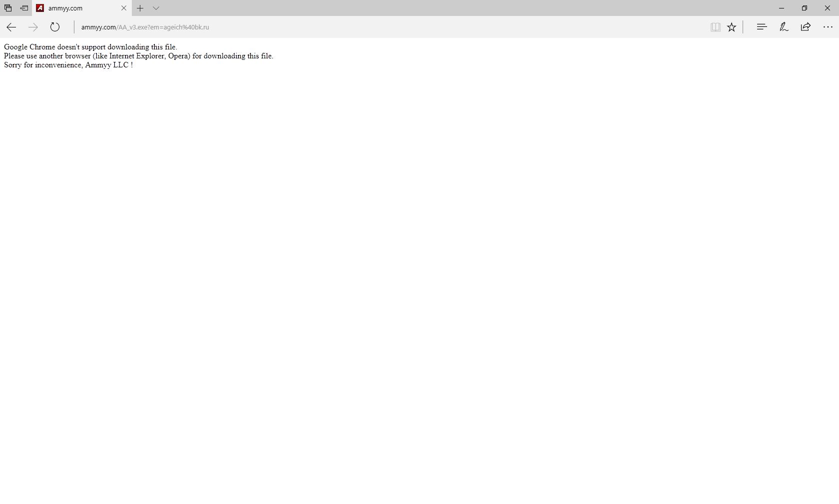
Task: Close the ammyy.com tab
Action: tap(124, 8)
